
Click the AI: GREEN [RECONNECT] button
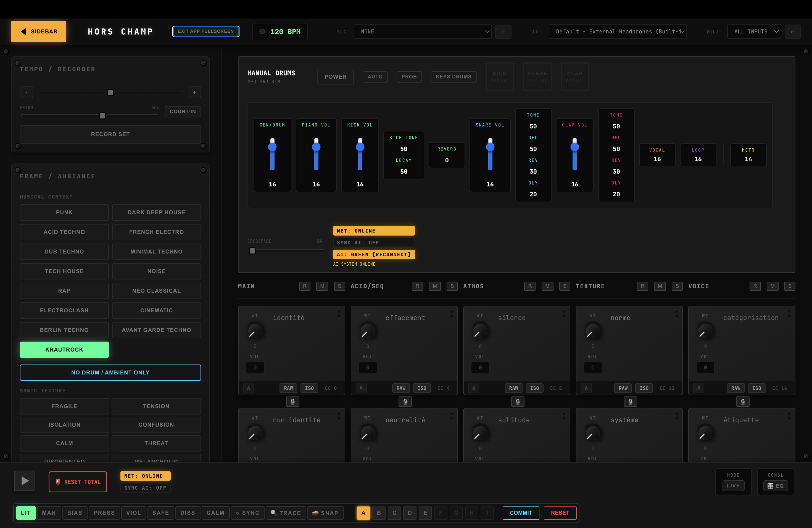coord(374,254)
